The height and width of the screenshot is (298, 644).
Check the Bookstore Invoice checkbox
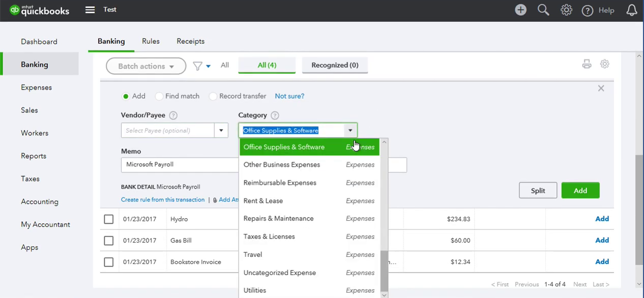(108, 262)
